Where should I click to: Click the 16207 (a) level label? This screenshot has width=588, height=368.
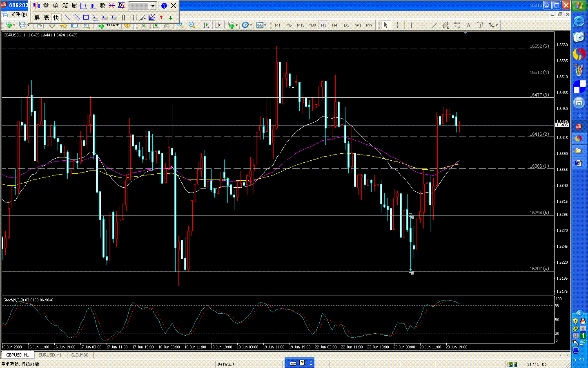pyautogui.click(x=539, y=269)
